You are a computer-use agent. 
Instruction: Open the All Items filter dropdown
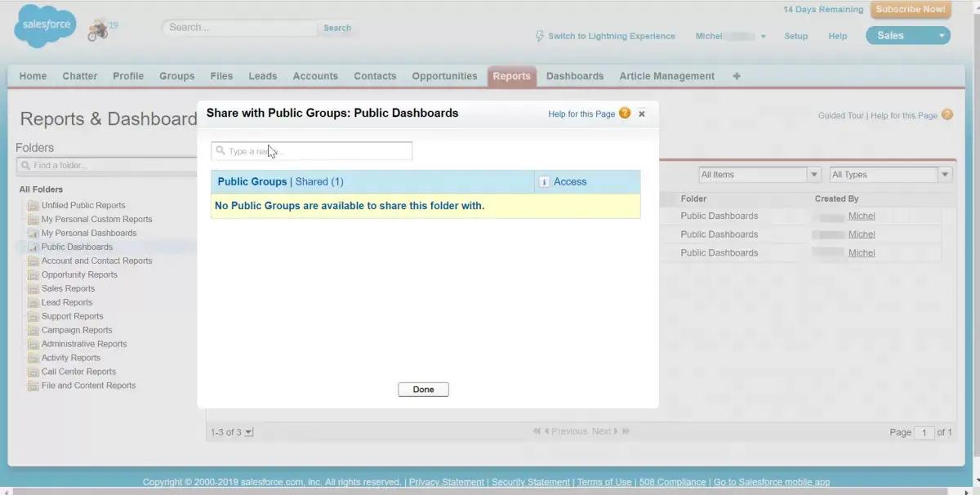point(814,175)
